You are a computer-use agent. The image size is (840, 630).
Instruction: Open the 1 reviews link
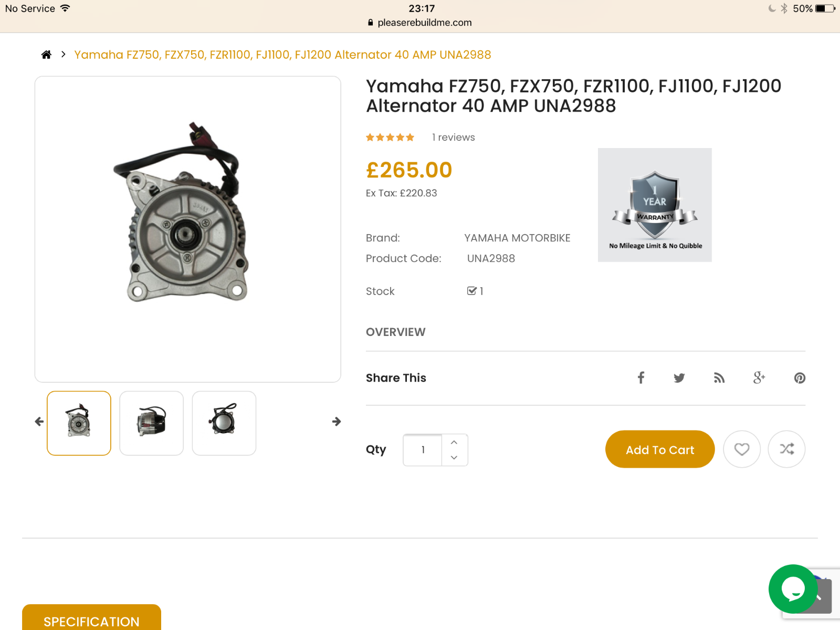click(453, 138)
